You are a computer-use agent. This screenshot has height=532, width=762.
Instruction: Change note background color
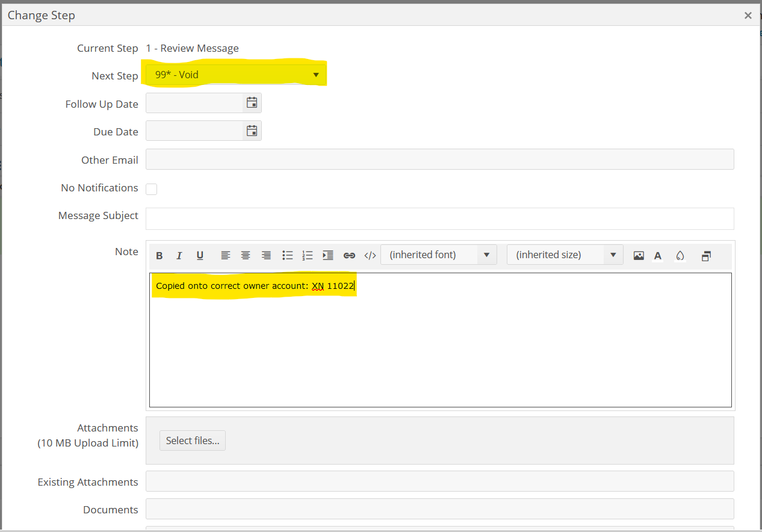680,255
